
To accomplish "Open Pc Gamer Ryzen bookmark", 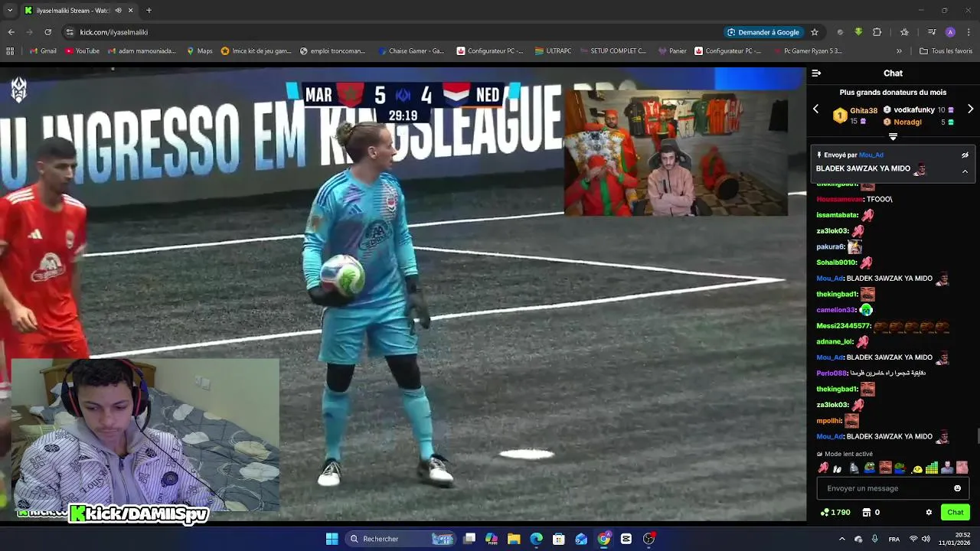I will [807, 51].
